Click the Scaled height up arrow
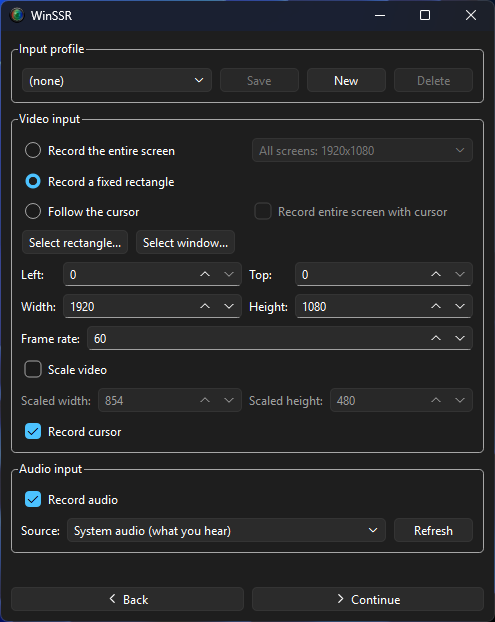Screen dimensions: 495x622 pos(436,401)
